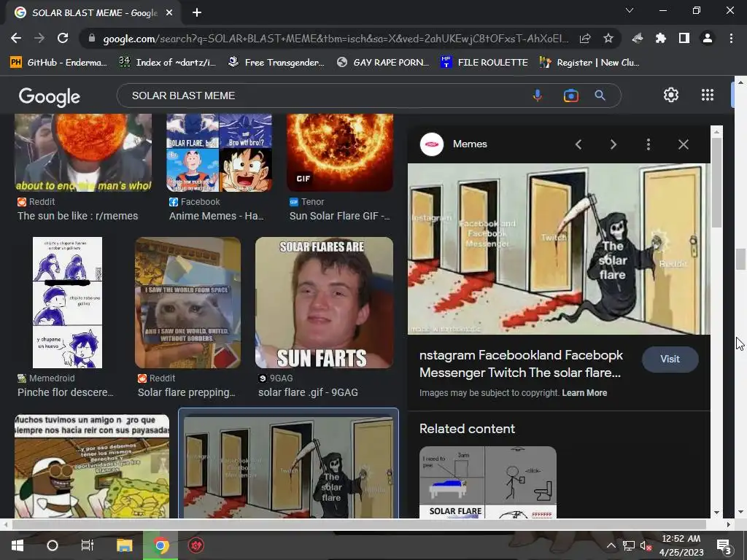This screenshot has width=747, height=560.
Task: Search by image with Google Lens
Action: (570, 96)
